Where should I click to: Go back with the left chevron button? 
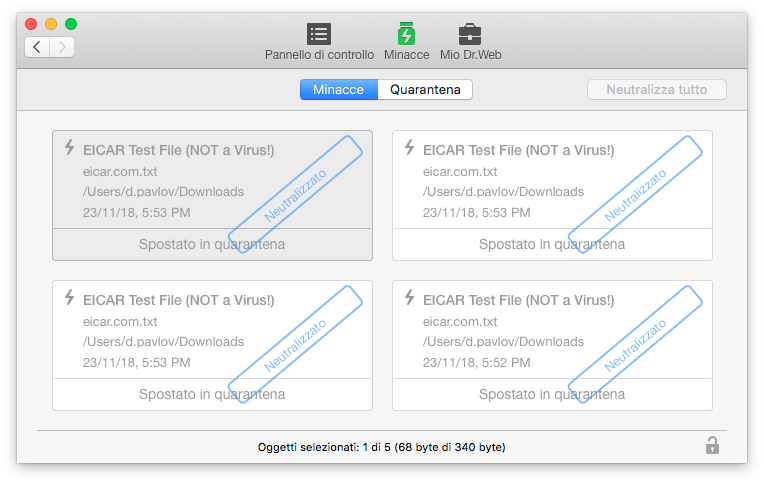tap(37, 47)
